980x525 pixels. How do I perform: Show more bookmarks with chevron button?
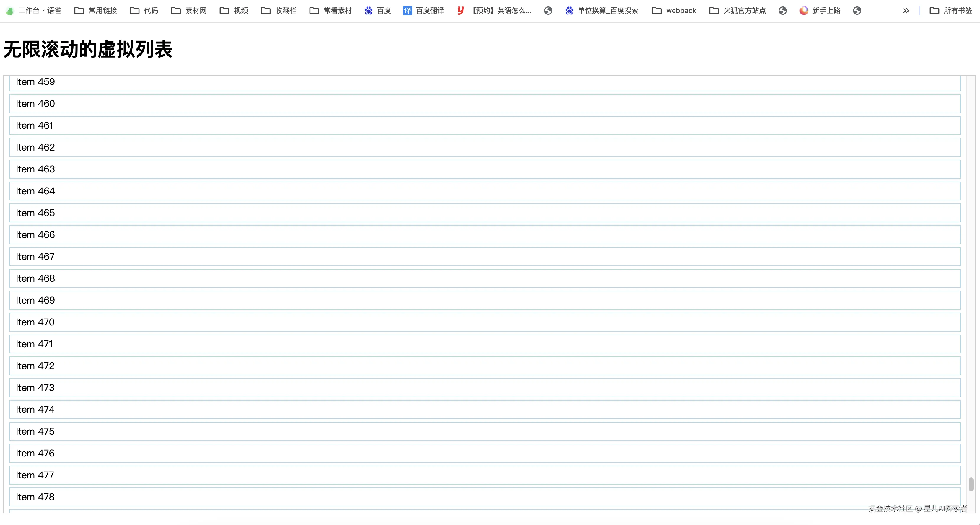(906, 11)
